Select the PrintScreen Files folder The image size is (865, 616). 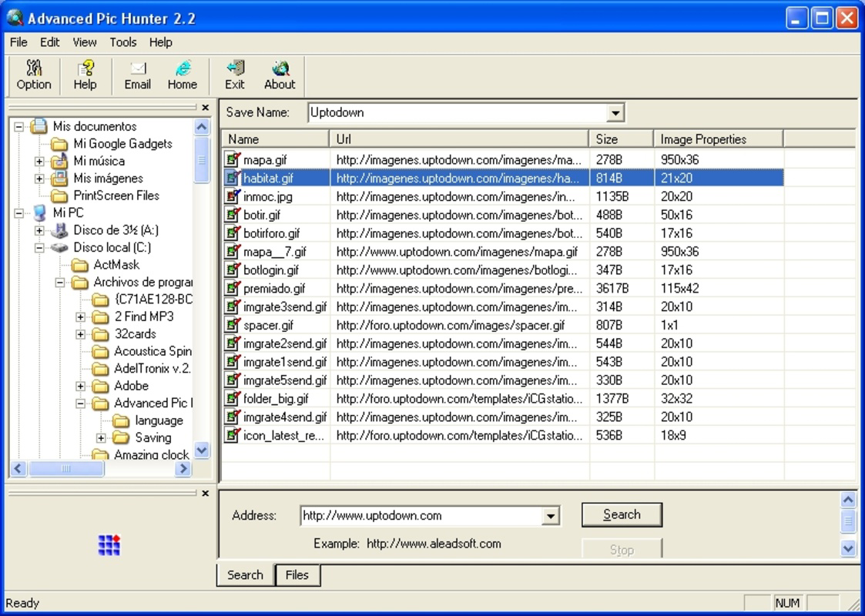[x=116, y=196]
